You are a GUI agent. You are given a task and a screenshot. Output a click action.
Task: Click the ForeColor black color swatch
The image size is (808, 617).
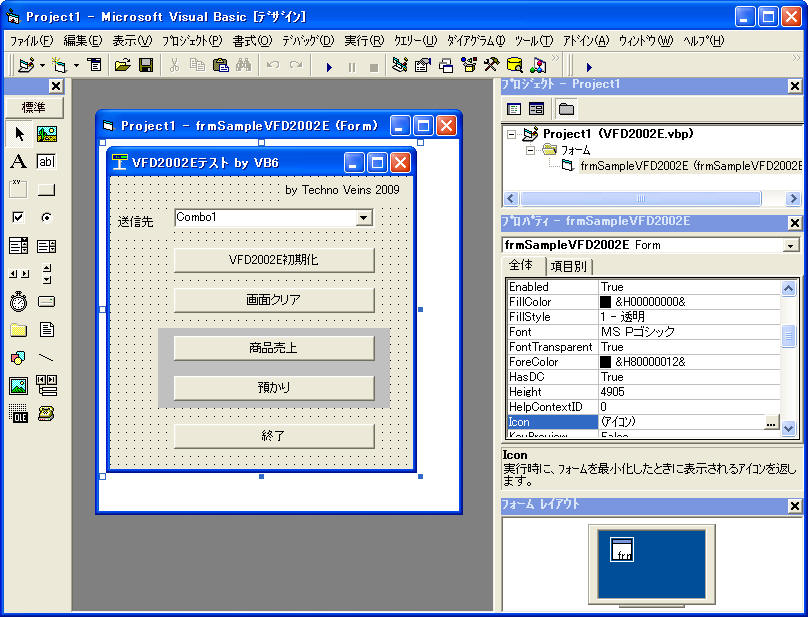[x=605, y=362]
